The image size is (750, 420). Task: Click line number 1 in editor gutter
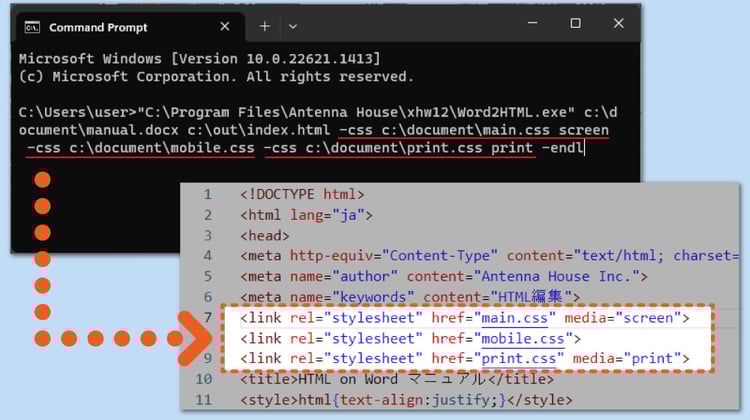(208, 194)
